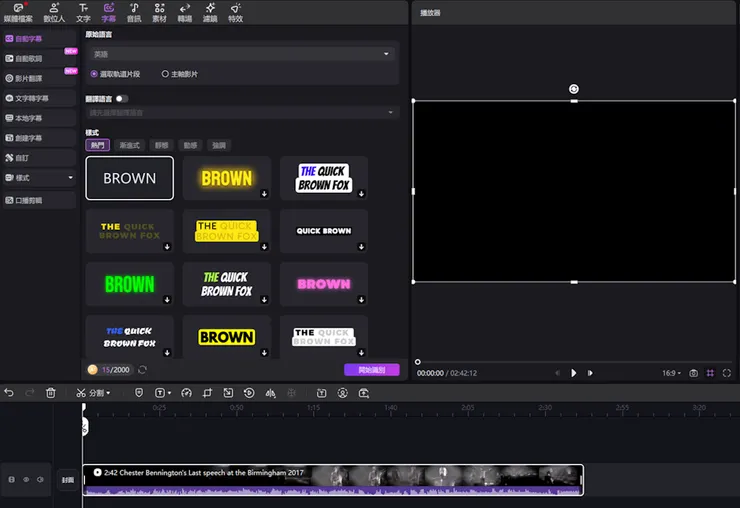Switch to the 文字 text tab

pos(83,12)
